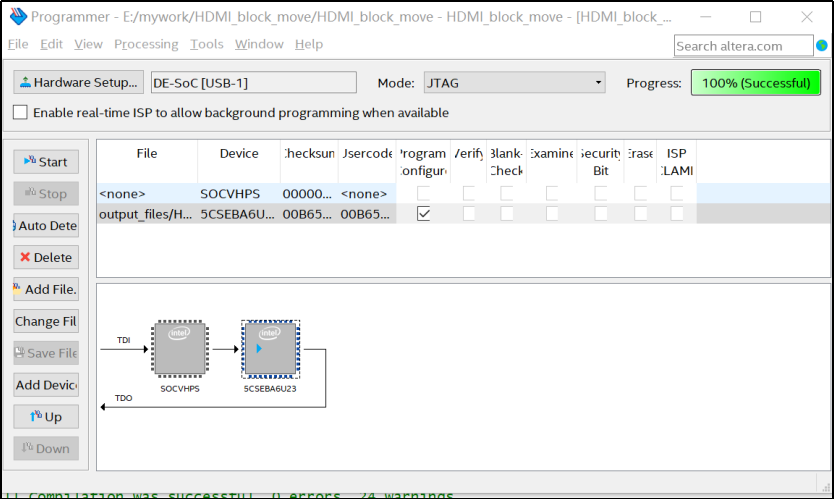Open the Mode JTAG dropdown
The width and height of the screenshot is (834, 499).
tap(514, 82)
